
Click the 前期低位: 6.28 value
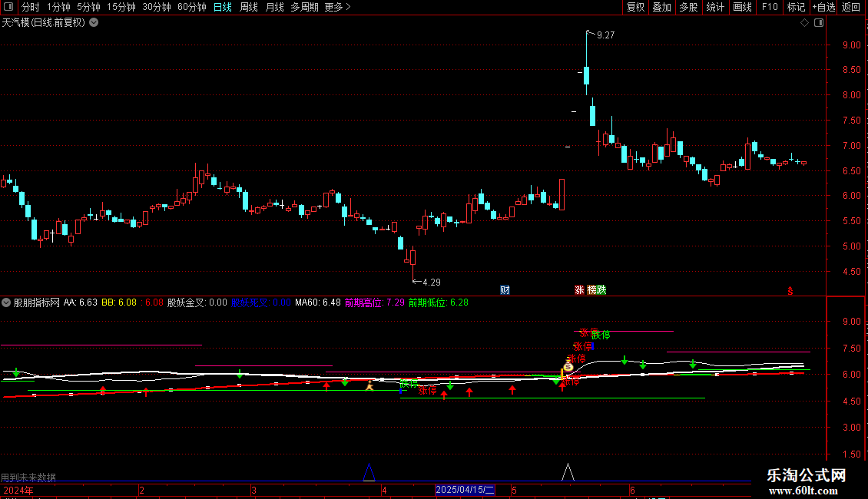[439, 302]
